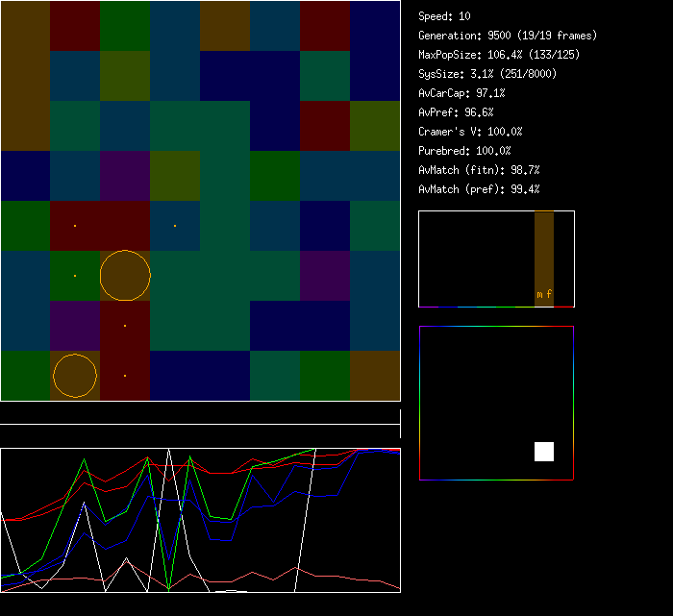
Task: Click the small dot in the blue grid cell
Action: pos(175,226)
